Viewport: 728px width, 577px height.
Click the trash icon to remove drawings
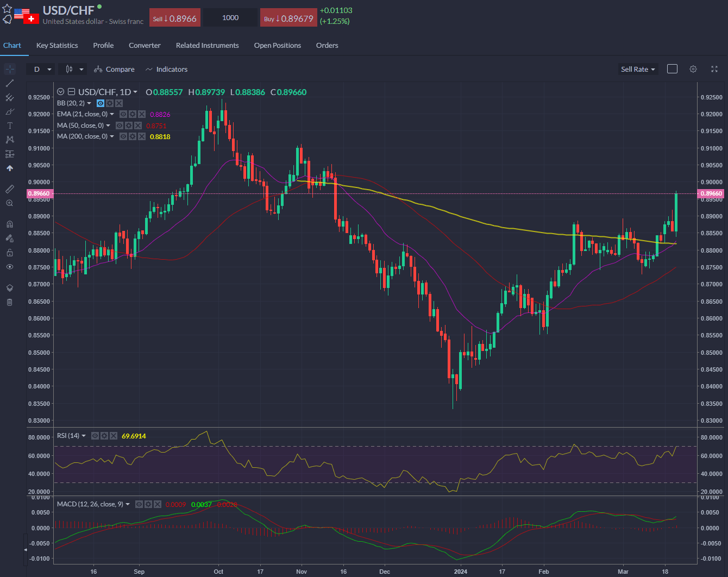tap(10, 302)
